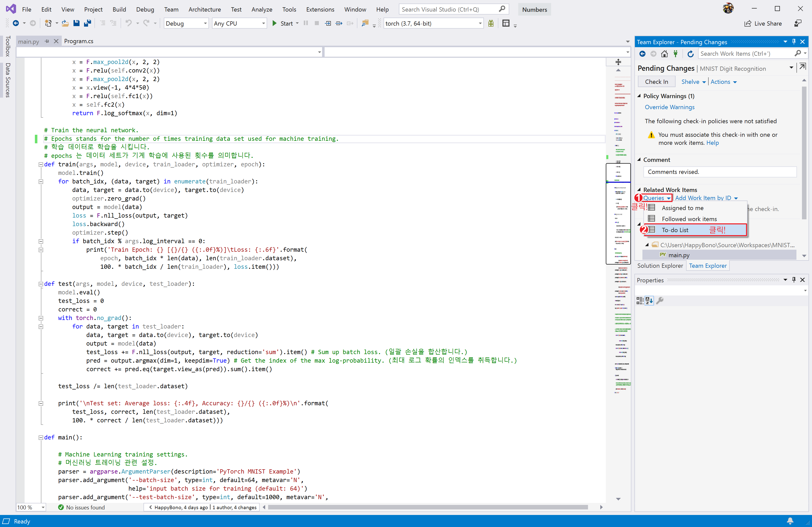Click the Python environments gift icon
This screenshot has width=812, height=527.
coord(491,23)
